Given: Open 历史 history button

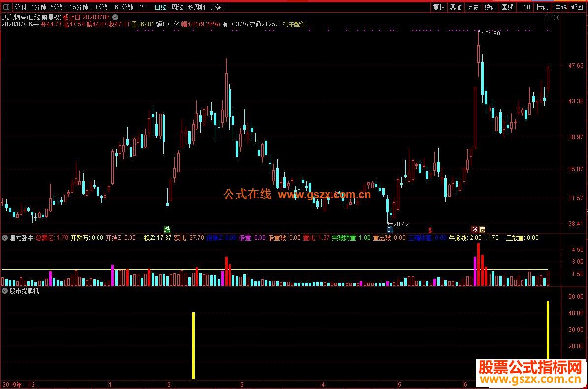Looking at the screenshot, I should pyautogui.click(x=473, y=7).
